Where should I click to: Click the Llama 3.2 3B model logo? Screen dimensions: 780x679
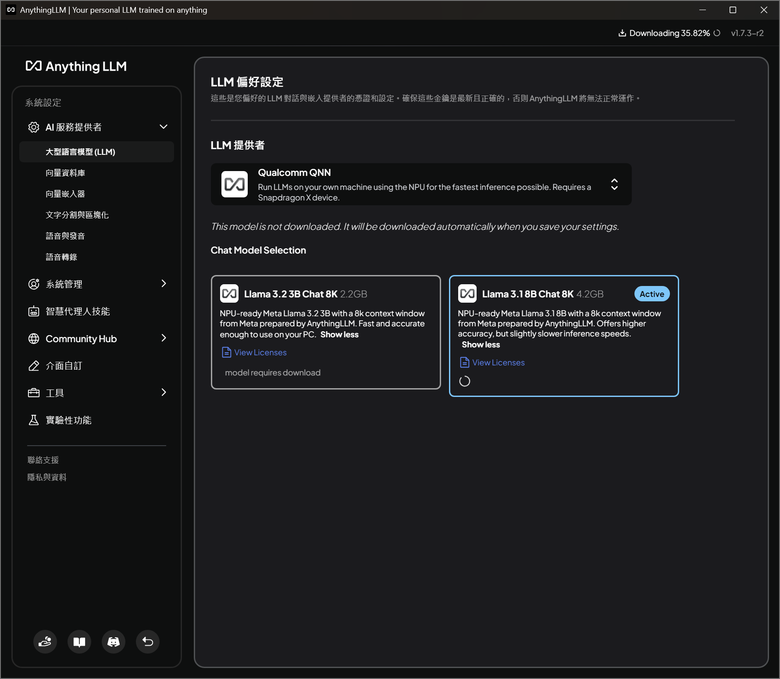[x=229, y=294]
